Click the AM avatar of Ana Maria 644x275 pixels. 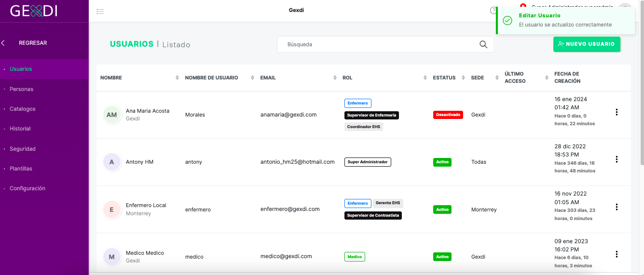(112, 115)
